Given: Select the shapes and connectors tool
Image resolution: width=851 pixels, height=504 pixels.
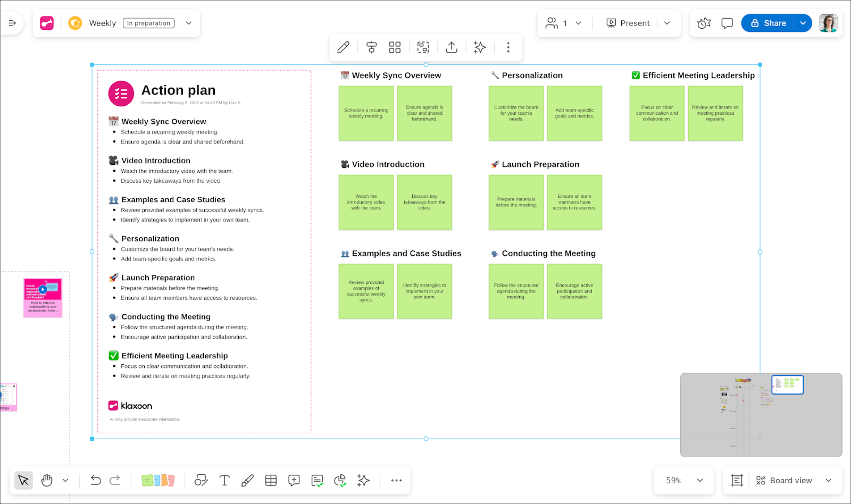Looking at the screenshot, I should [201, 481].
